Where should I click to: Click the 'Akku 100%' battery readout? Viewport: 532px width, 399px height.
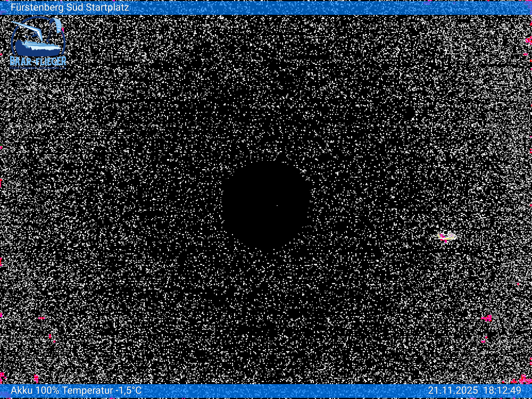[35, 390]
